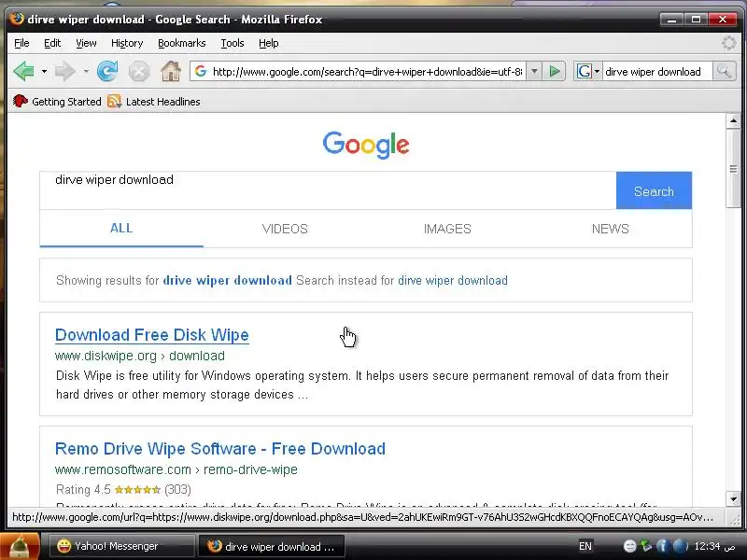Click the Yahoo Messenger smiley tray icon
This screenshot has width=747, height=560.
(x=629, y=546)
